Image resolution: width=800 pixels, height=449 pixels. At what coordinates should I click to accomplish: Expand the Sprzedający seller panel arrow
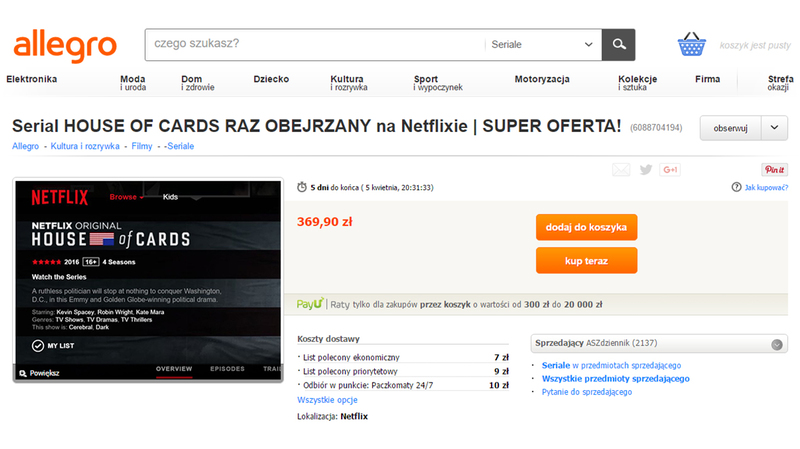click(777, 344)
